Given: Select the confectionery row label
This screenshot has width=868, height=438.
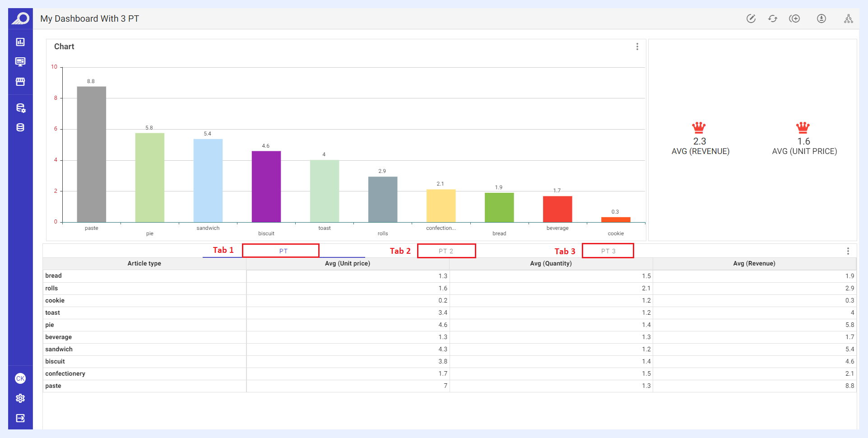Looking at the screenshot, I should pyautogui.click(x=65, y=373).
